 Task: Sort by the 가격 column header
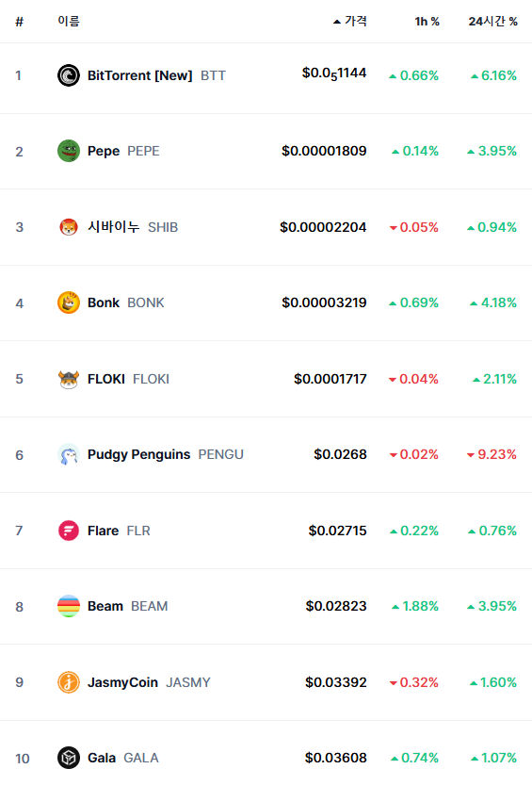tap(350, 21)
